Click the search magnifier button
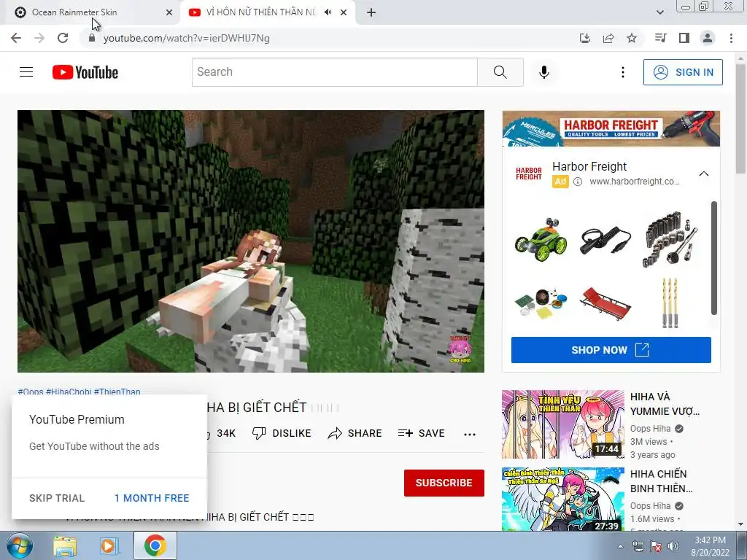 tap(500, 72)
